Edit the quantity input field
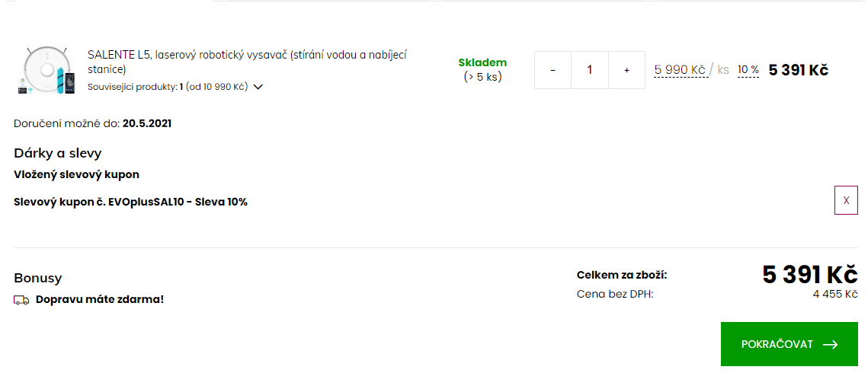The image size is (868, 373). (x=590, y=70)
